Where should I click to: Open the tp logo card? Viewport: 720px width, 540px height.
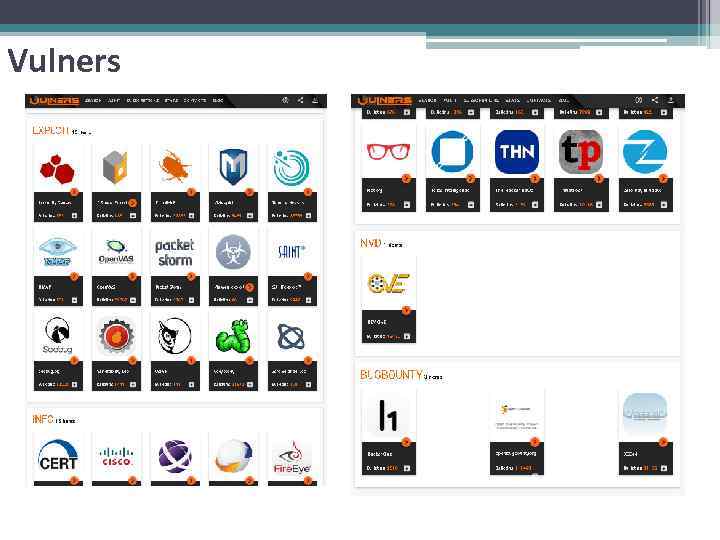[x=581, y=169]
